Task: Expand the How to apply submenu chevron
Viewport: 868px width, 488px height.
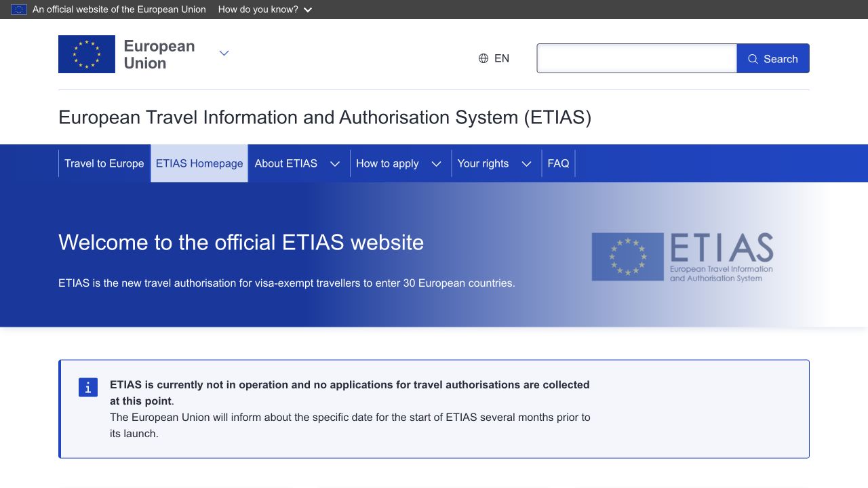Action: [x=437, y=163]
